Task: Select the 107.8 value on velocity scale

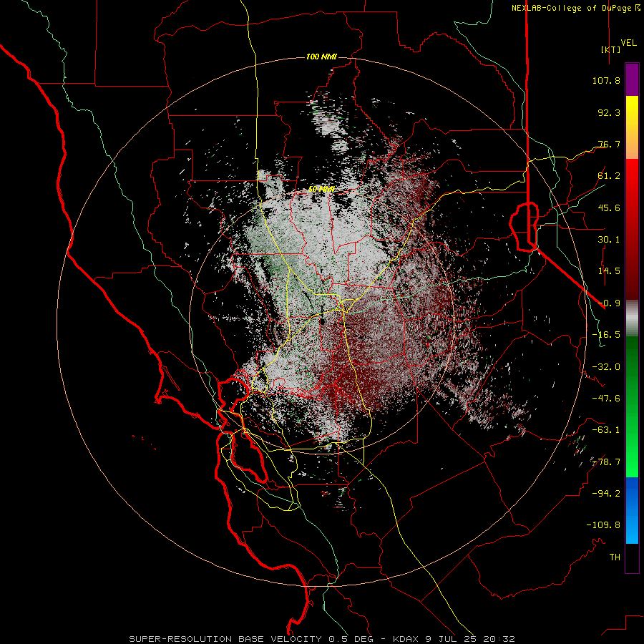Action: tap(606, 80)
